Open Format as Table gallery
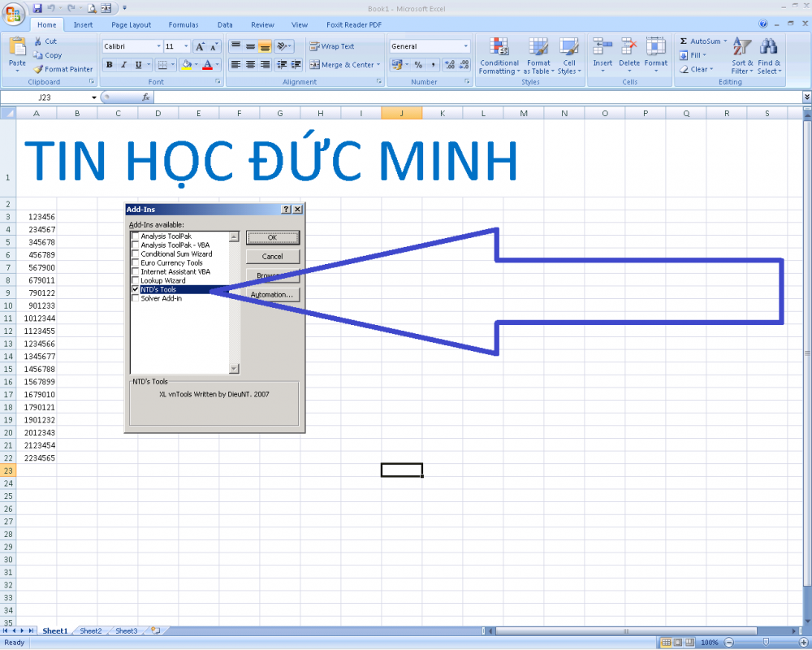The image size is (812, 650). coord(538,56)
